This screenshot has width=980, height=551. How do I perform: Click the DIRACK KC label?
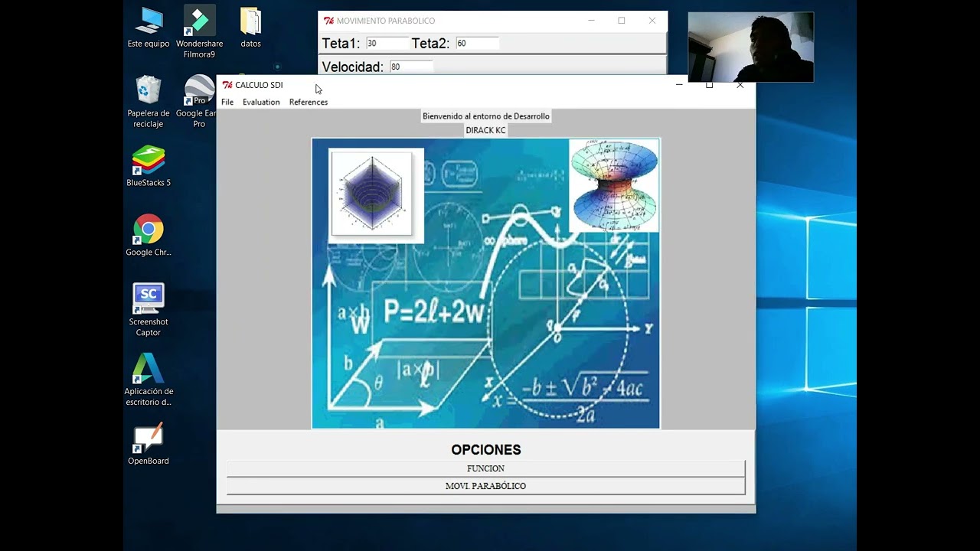tap(486, 130)
